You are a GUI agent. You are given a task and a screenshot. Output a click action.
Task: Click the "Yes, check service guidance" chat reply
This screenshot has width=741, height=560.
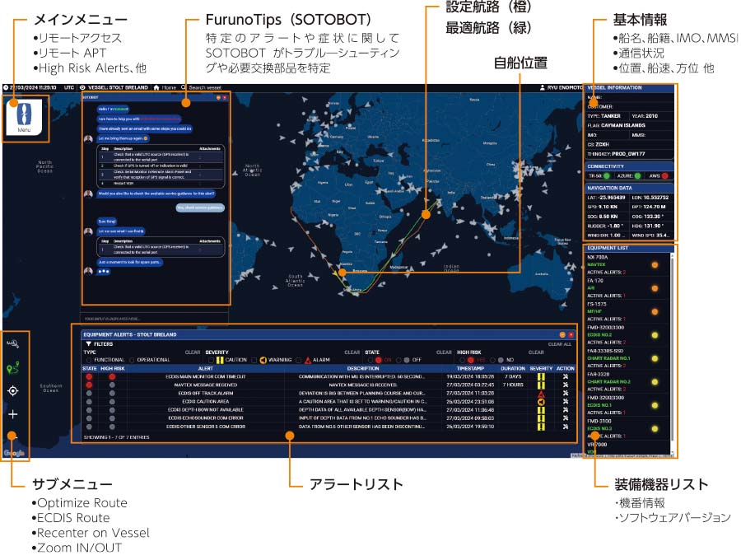(200, 208)
